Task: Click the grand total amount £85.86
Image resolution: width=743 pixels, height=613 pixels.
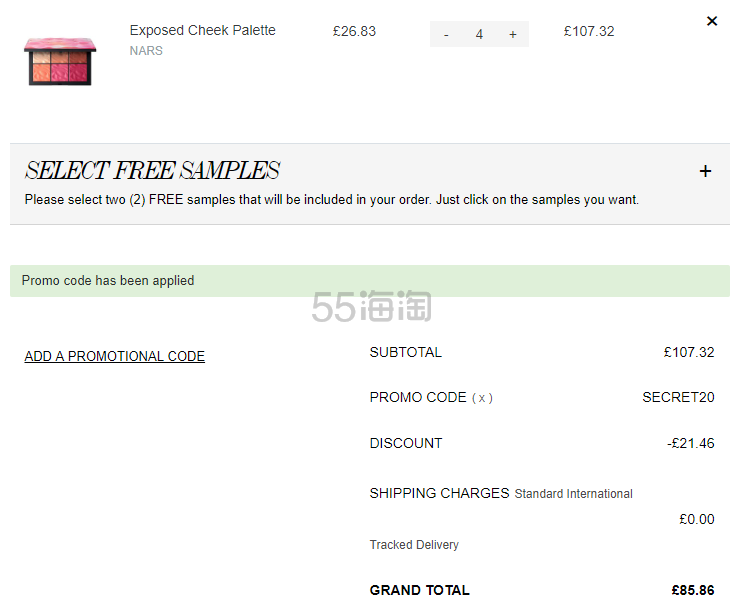Action: click(x=693, y=590)
